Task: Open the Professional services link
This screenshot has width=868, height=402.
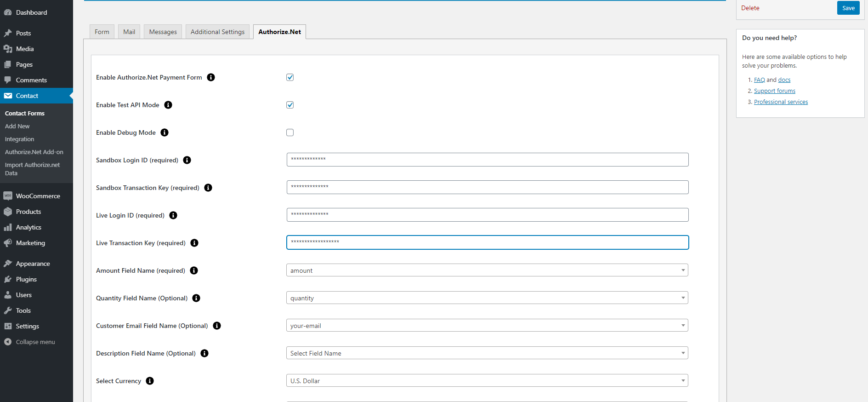Action: click(781, 102)
